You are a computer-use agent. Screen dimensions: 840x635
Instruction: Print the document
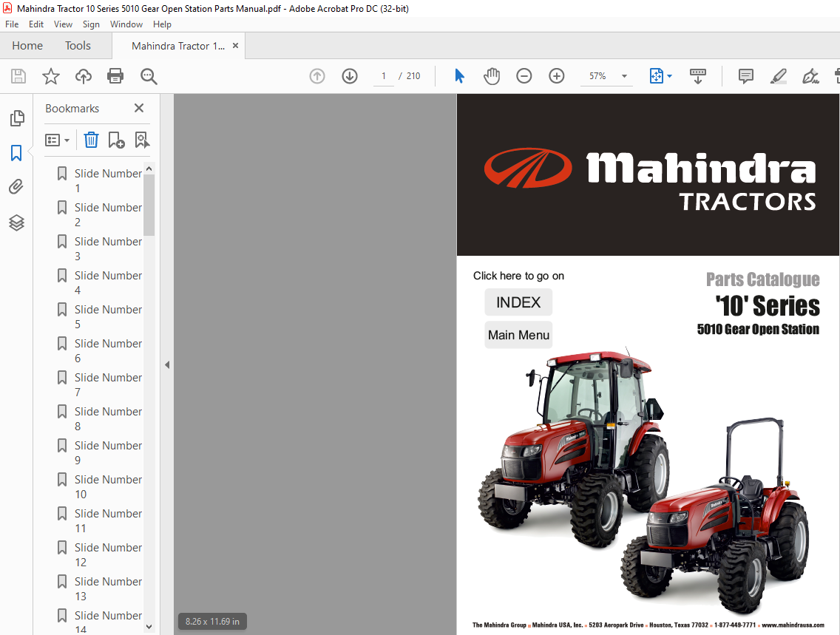(x=115, y=76)
